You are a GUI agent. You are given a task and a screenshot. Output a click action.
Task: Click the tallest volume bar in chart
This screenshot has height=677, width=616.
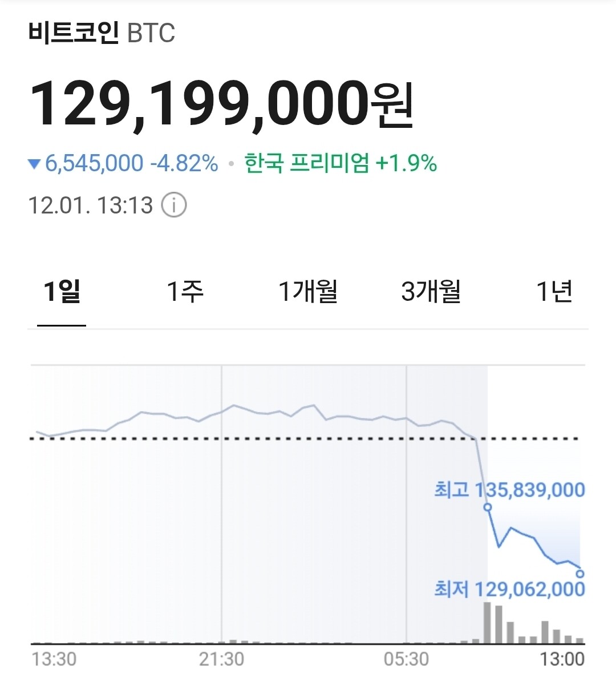click(487, 623)
